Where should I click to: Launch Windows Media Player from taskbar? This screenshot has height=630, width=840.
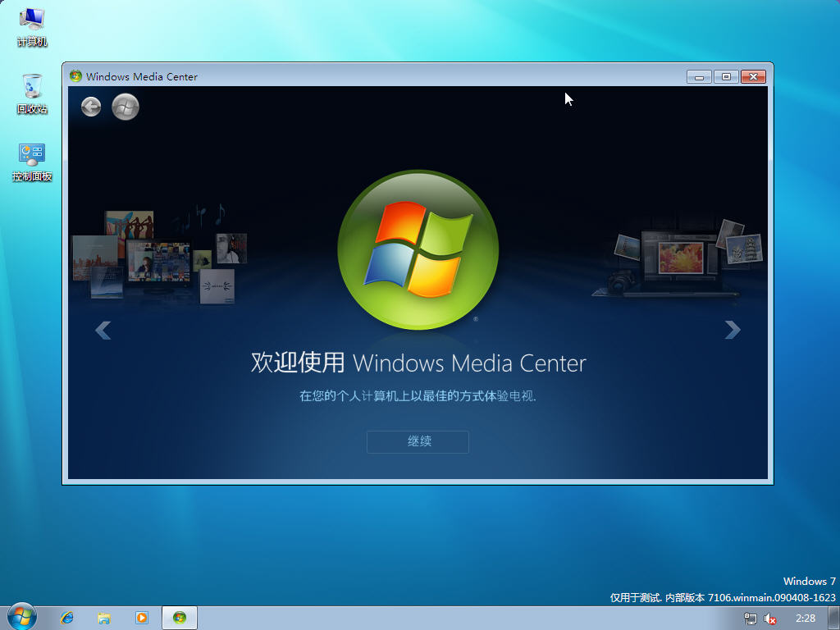[141, 618]
